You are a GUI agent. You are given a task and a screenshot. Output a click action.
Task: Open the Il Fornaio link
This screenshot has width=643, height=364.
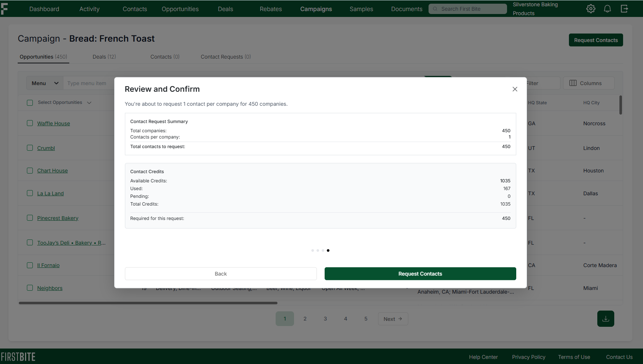(48, 265)
